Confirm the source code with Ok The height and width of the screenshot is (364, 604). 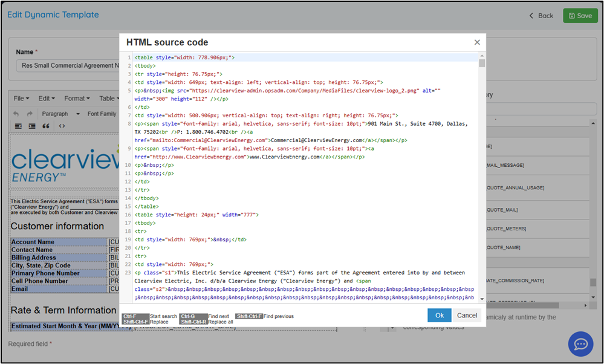coord(440,315)
